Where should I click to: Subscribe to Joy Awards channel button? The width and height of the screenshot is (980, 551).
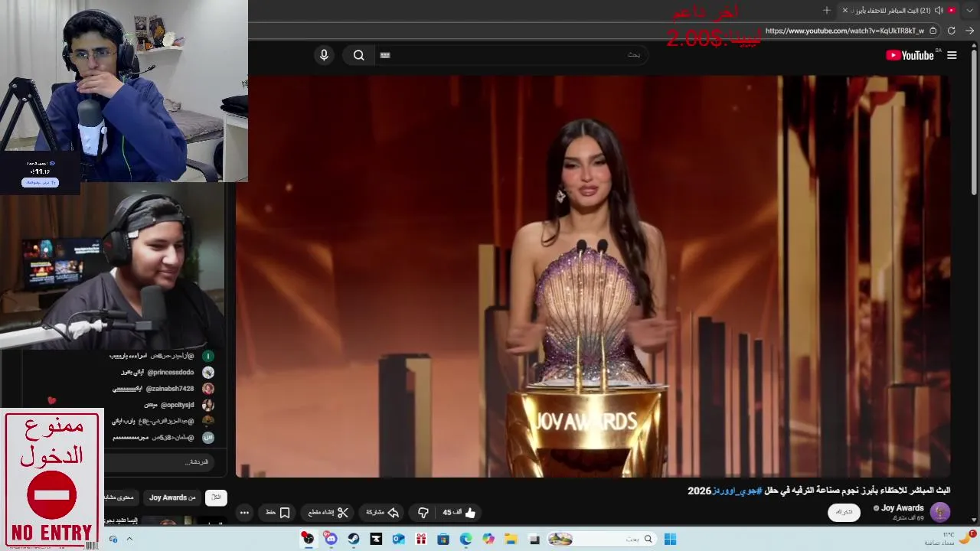click(844, 512)
